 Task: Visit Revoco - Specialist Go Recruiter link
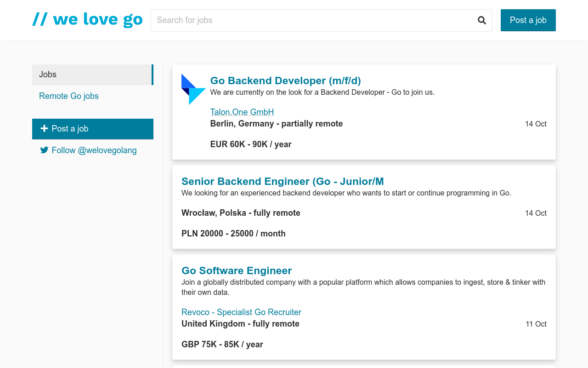tap(241, 312)
